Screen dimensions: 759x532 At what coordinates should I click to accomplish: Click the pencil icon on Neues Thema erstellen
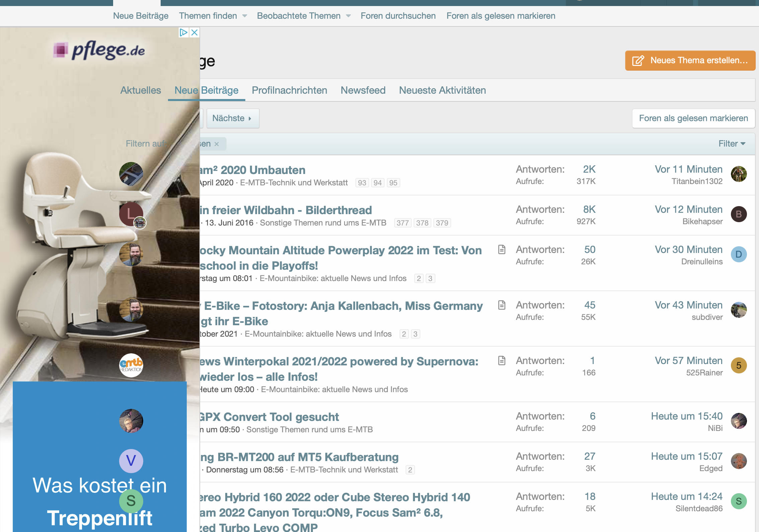[638, 61]
